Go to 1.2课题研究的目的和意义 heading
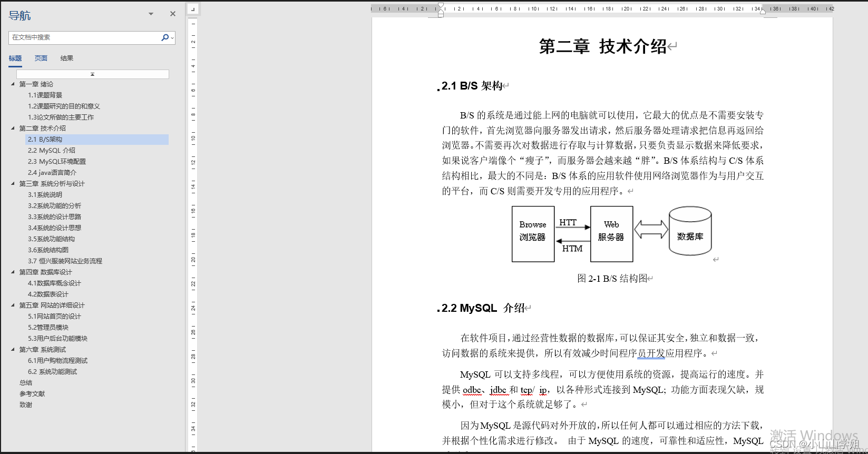868x454 pixels. pos(64,106)
